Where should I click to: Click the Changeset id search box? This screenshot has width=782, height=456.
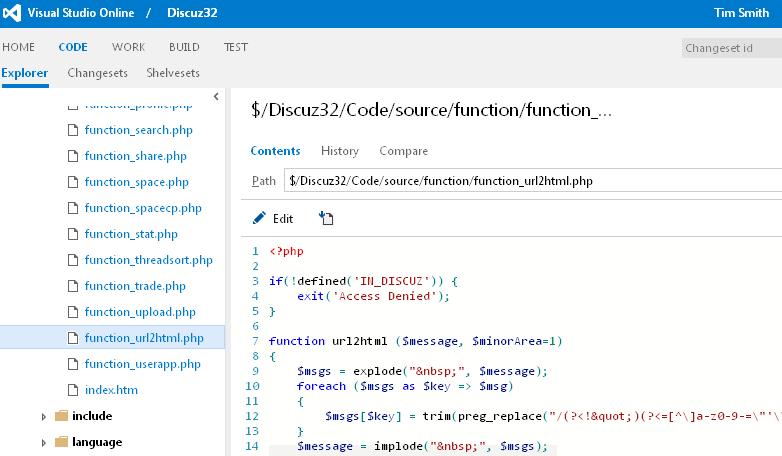coord(732,48)
